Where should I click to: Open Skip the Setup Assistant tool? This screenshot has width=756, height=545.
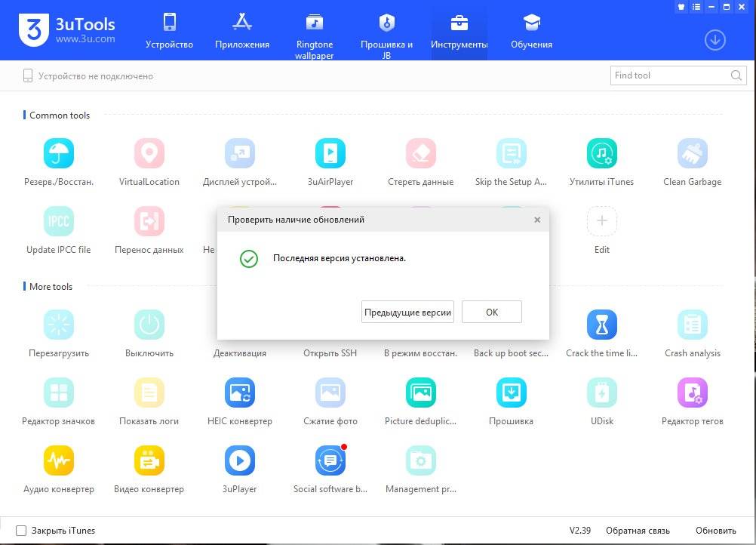coord(511,153)
